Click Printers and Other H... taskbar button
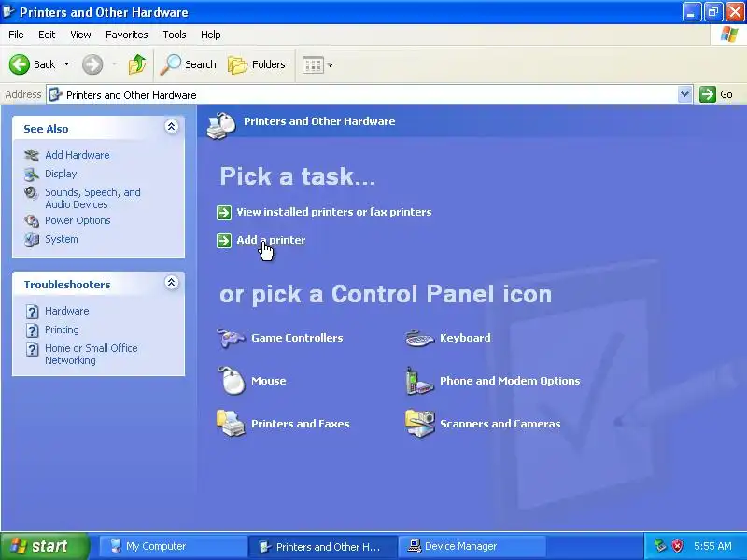The width and height of the screenshot is (747, 560). tap(323, 546)
